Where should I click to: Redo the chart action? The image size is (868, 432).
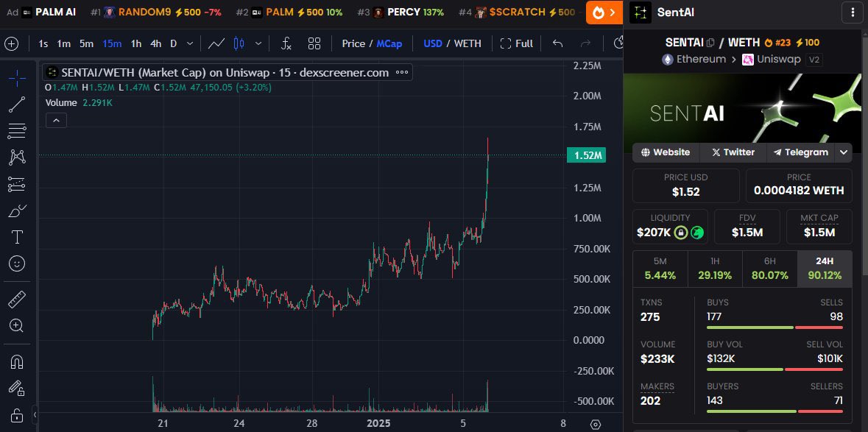[585, 43]
